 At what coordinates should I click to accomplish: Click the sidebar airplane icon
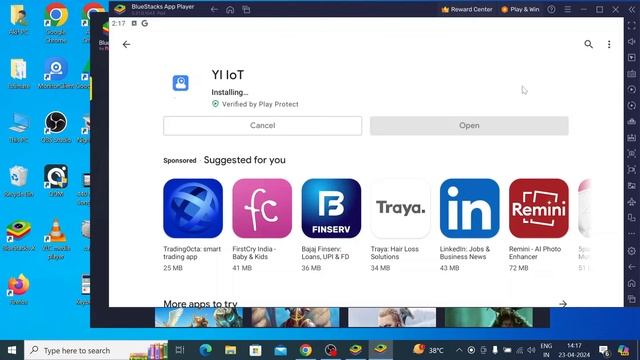pyautogui.click(x=631, y=202)
